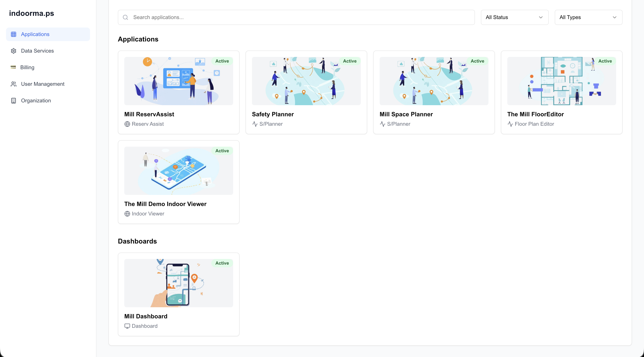Image resolution: width=644 pixels, height=357 pixels.
Task: Click the indoorma.ps logo text
Action: (31, 13)
